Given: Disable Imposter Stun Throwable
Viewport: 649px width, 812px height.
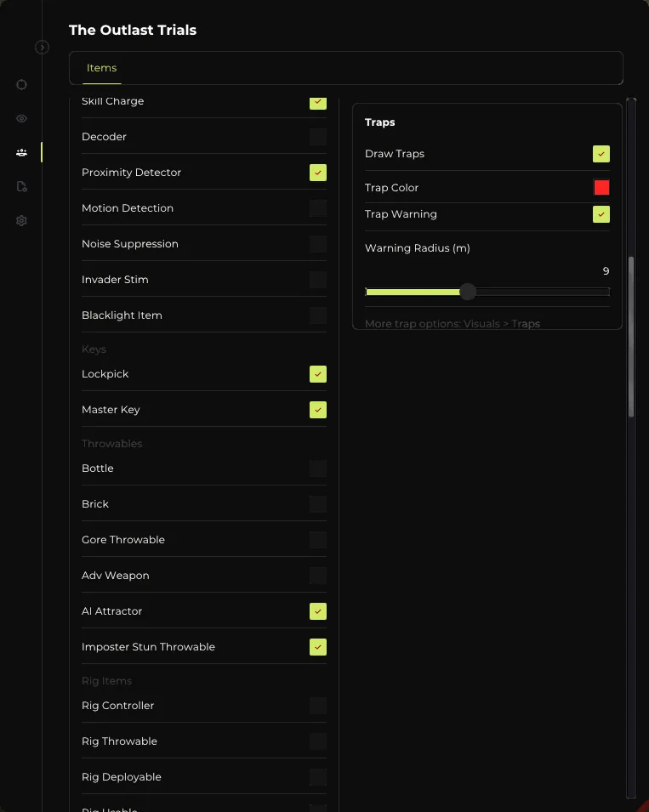Looking at the screenshot, I should pos(318,647).
